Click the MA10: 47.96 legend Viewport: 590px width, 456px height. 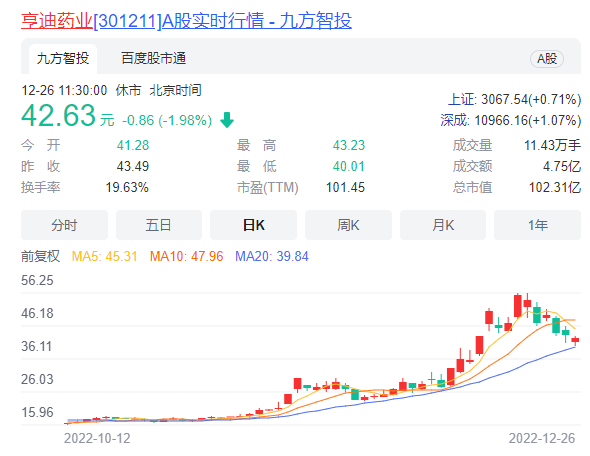pyautogui.click(x=187, y=257)
